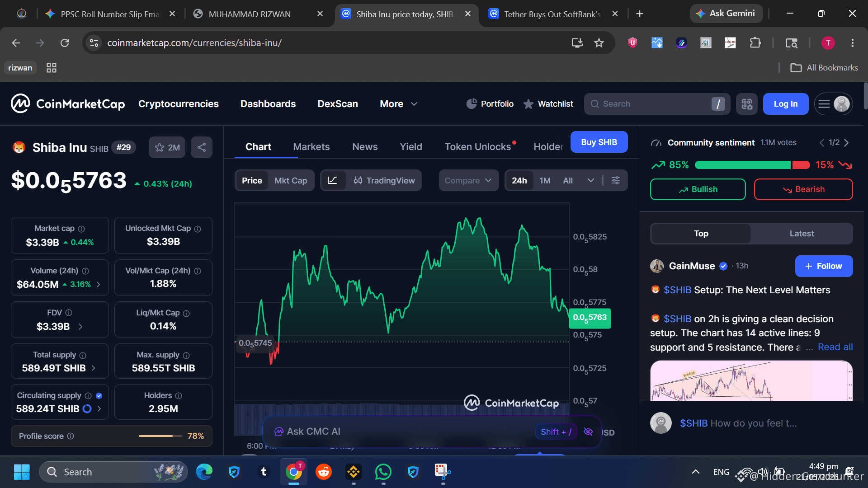Hide the Ask CMC AI bar
The width and height of the screenshot is (868, 488).
[588, 432]
